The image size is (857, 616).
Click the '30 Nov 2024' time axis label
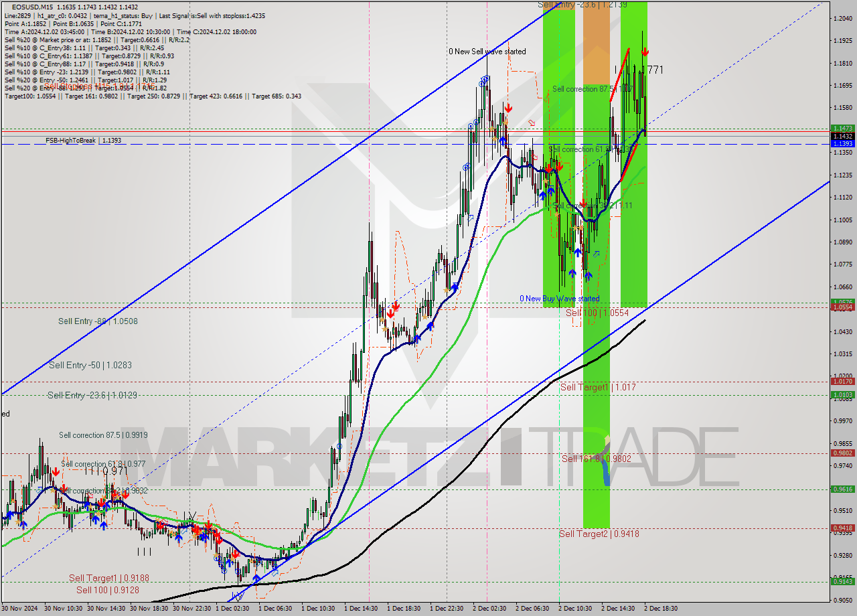click(x=19, y=609)
